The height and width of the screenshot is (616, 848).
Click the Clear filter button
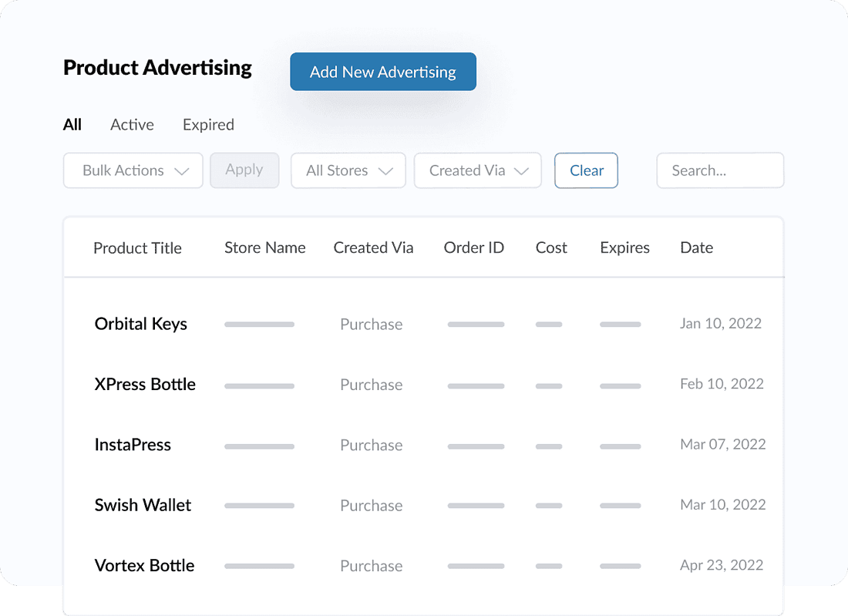586,170
